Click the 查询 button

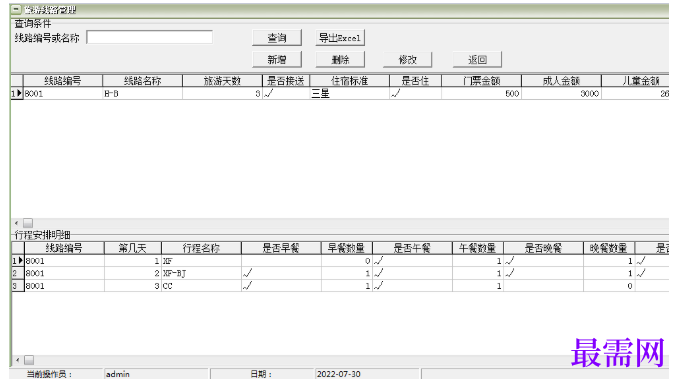[277, 38]
